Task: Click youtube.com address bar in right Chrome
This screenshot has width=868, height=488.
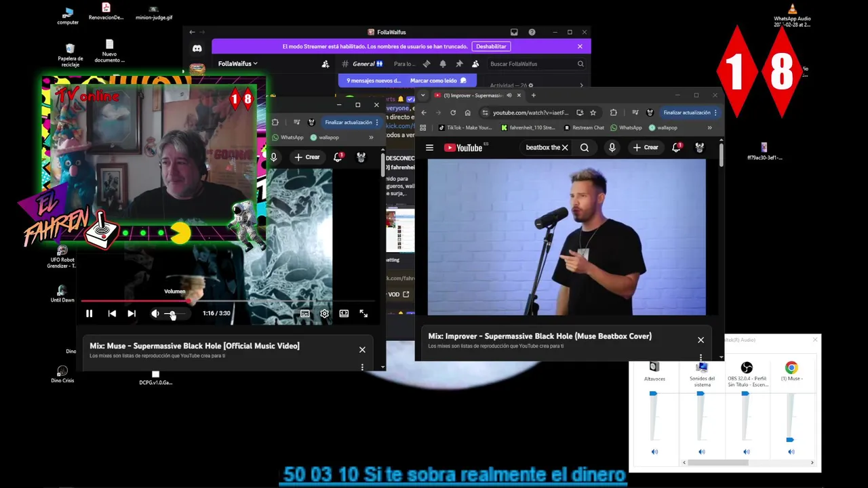Action: tap(530, 113)
